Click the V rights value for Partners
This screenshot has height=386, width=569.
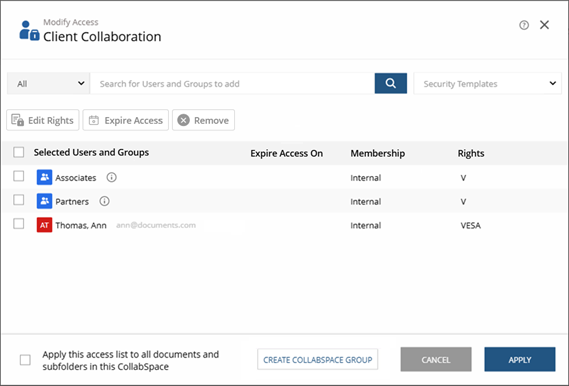[x=463, y=201]
